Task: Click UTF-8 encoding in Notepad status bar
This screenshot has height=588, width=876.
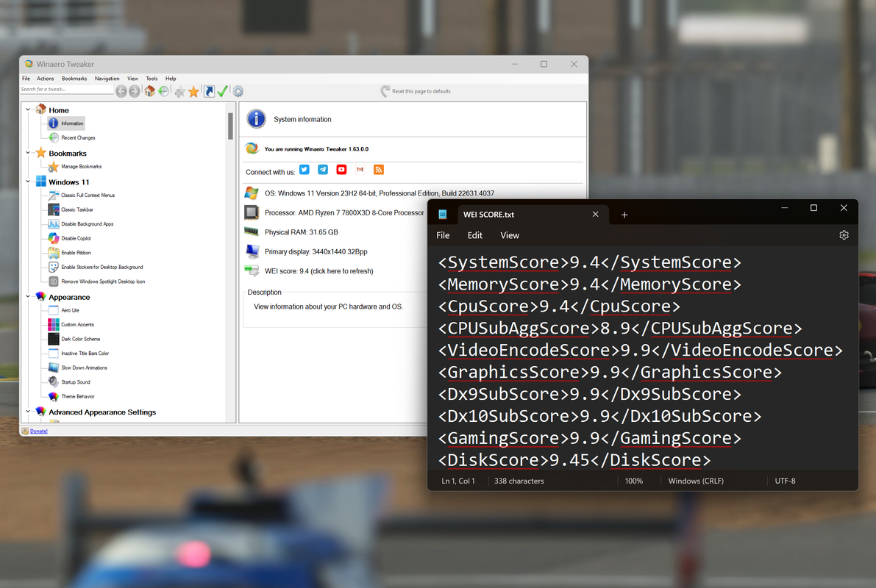Action: tap(785, 481)
